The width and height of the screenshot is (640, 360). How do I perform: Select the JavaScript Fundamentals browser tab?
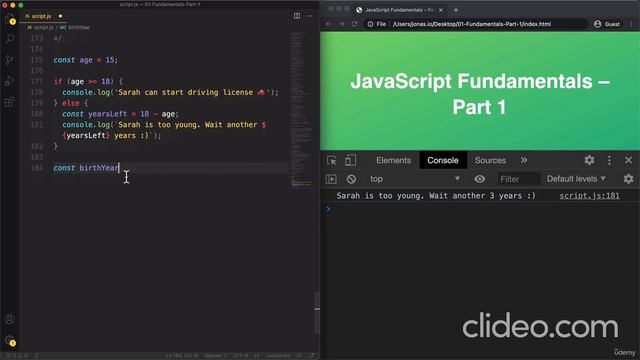399,10
